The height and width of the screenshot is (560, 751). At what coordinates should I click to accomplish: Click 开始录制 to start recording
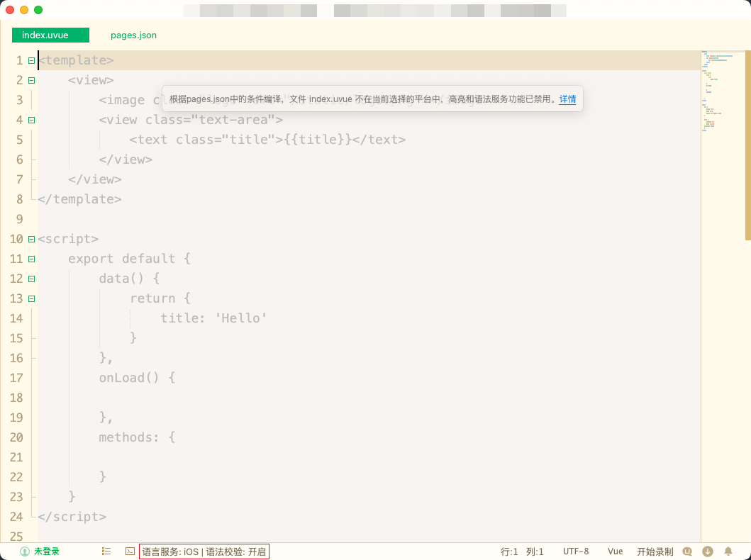click(x=655, y=552)
